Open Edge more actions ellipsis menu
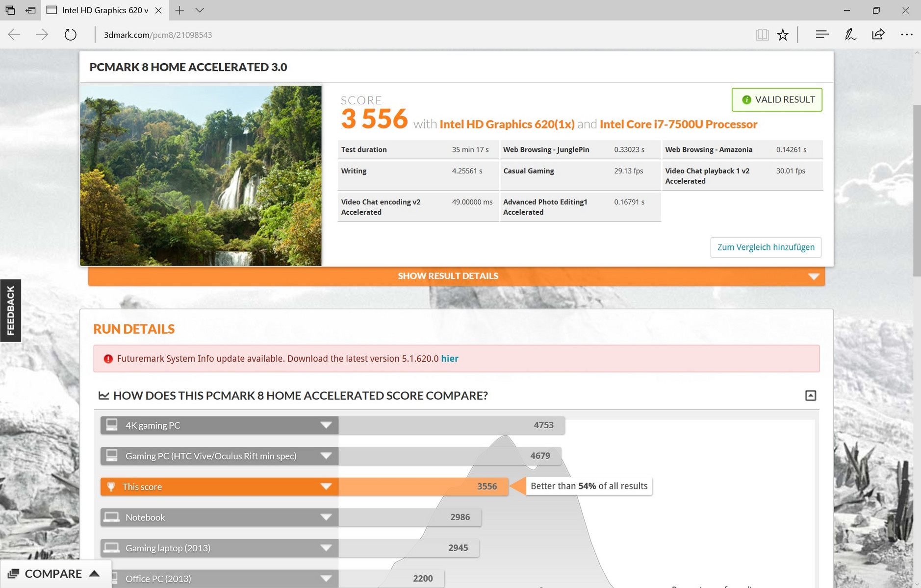 pyautogui.click(x=907, y=34)
